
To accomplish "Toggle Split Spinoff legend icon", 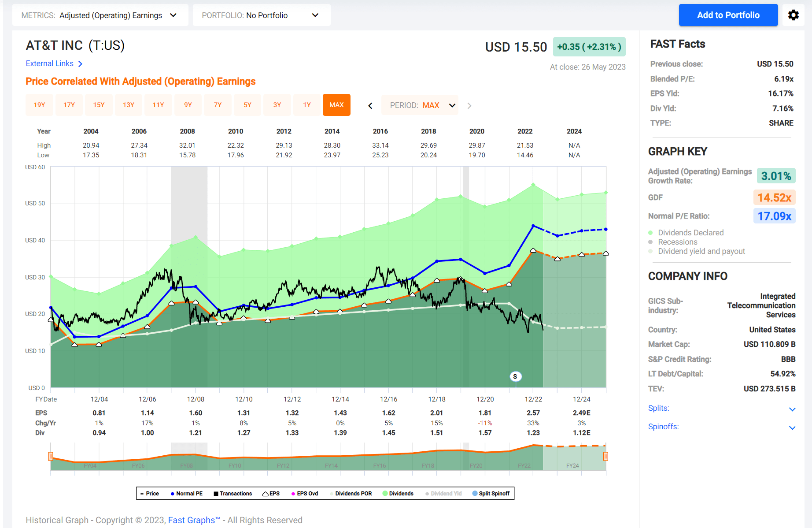I will coord(475,494).
